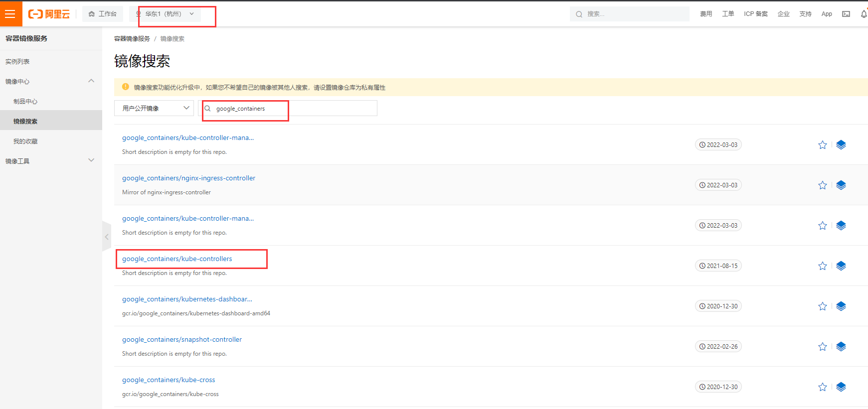Click the 2021-08-15 date badge

(x=718, y=266)
